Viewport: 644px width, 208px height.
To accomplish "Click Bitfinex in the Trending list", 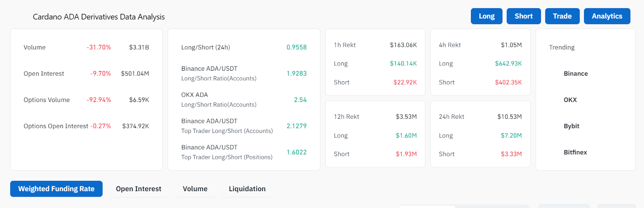I will pyautogui.click(x=575, y=152).
